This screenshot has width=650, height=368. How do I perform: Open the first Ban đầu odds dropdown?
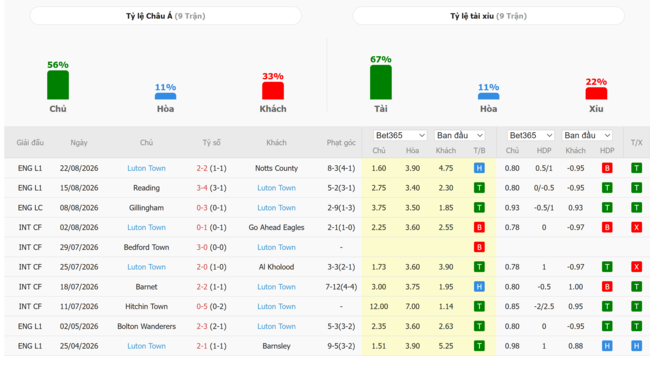(x=459, y=136)
